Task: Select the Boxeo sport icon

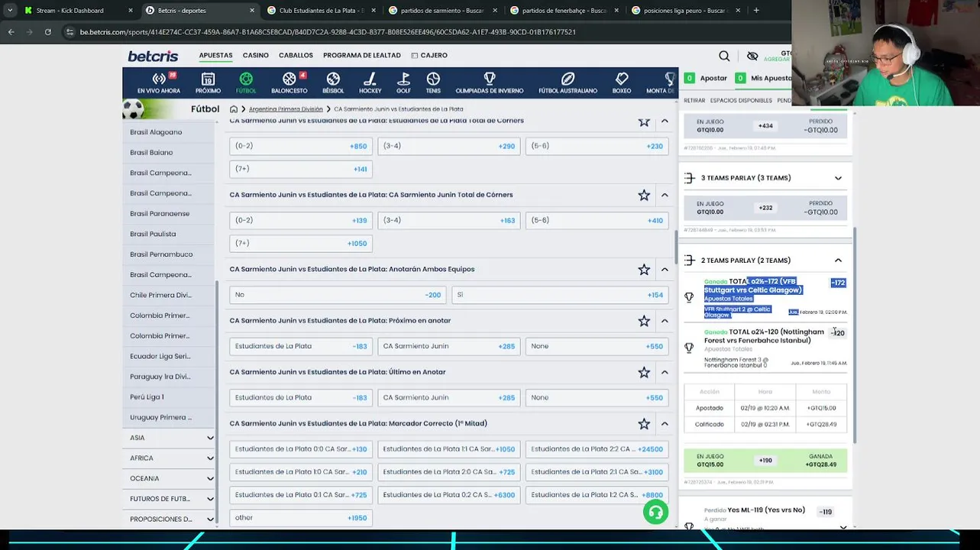Action: click(622, 83)
